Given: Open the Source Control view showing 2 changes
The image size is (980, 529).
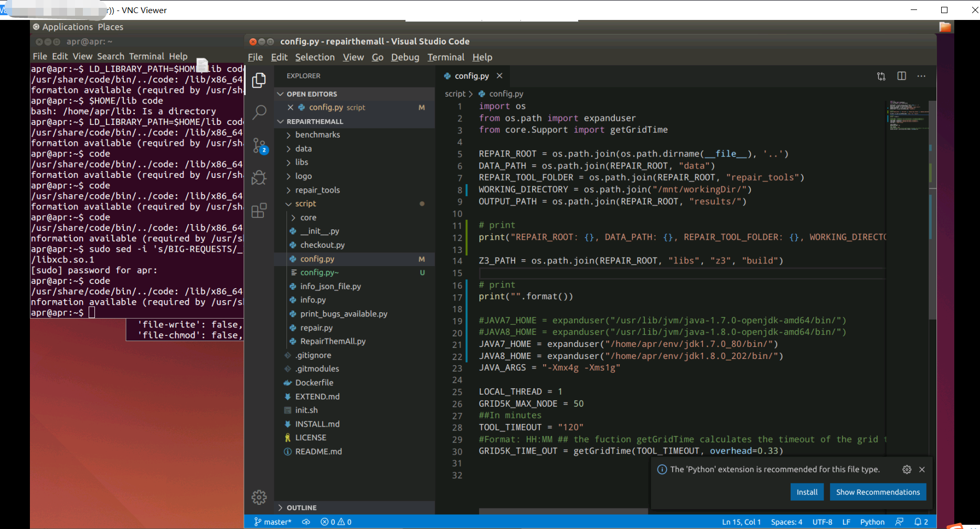Looking at the screenshot, I should point(259,145).
